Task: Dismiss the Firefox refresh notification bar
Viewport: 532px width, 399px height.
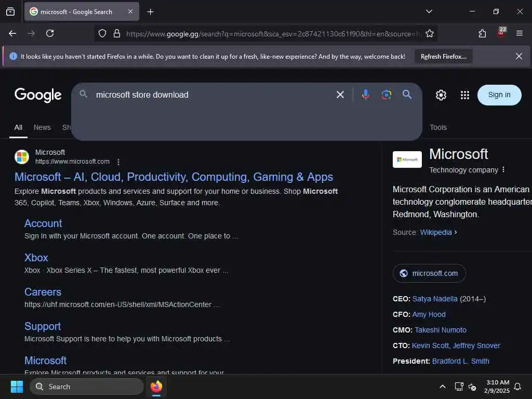Action: point(519,56)
